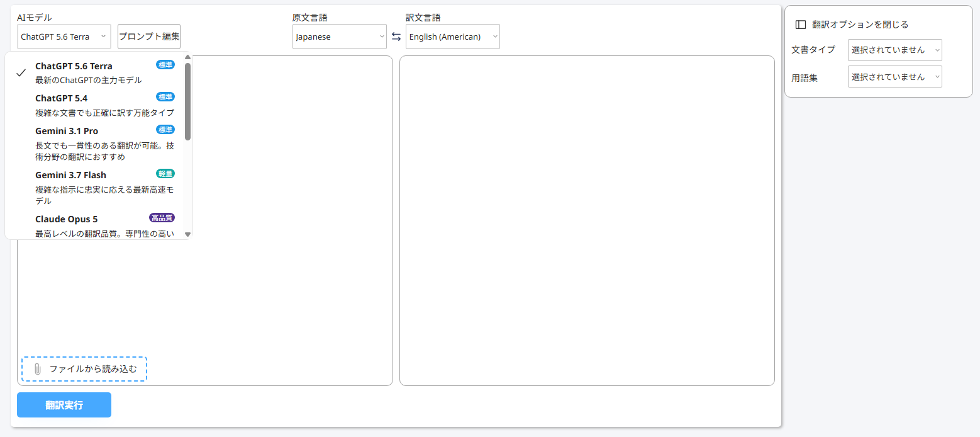Viewport: 980px width, 437px height.
Task: Click description 複雑な文書でも正確に訳す万能タイプ
Action: click(104, 113)
